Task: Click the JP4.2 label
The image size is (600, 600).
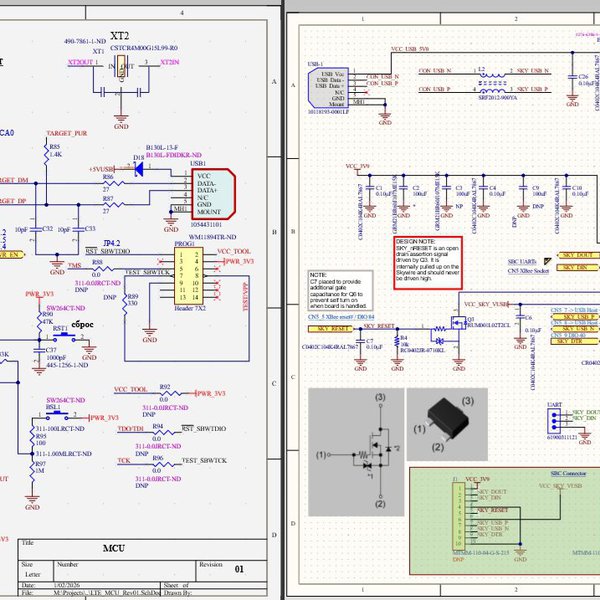Action: point(112,243)
